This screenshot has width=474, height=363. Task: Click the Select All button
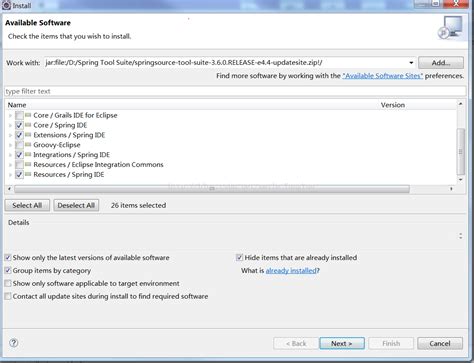pos(27,205)
